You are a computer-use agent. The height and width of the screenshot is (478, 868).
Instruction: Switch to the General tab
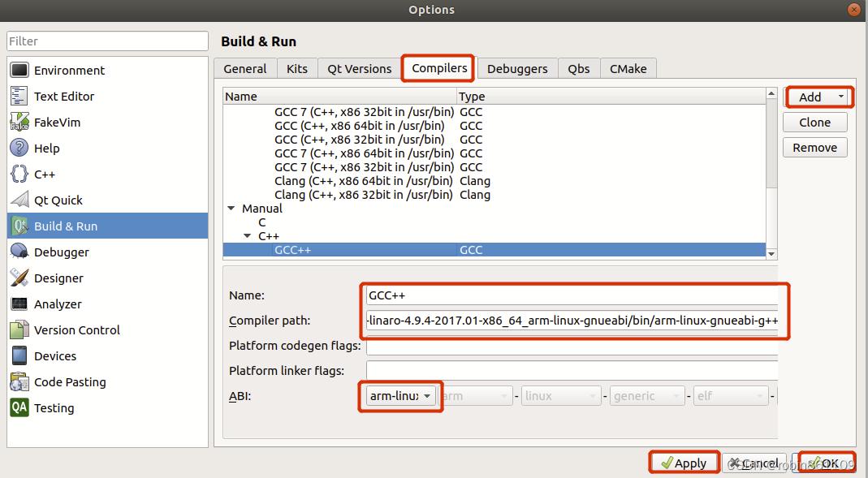pos(245,69)
